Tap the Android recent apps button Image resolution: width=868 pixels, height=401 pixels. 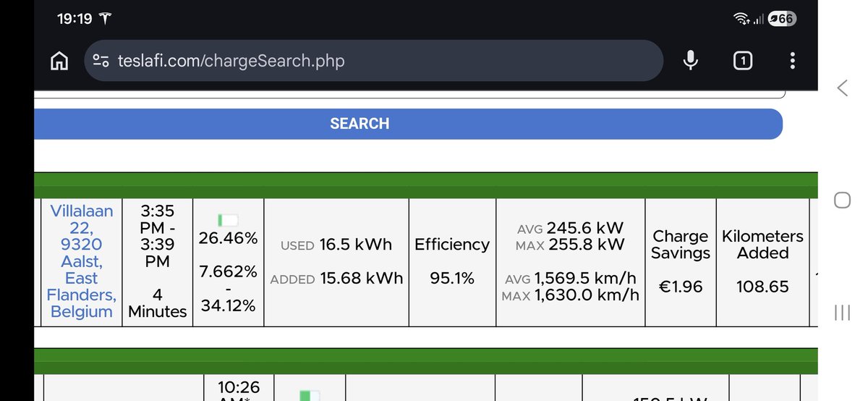pos(842,312)
